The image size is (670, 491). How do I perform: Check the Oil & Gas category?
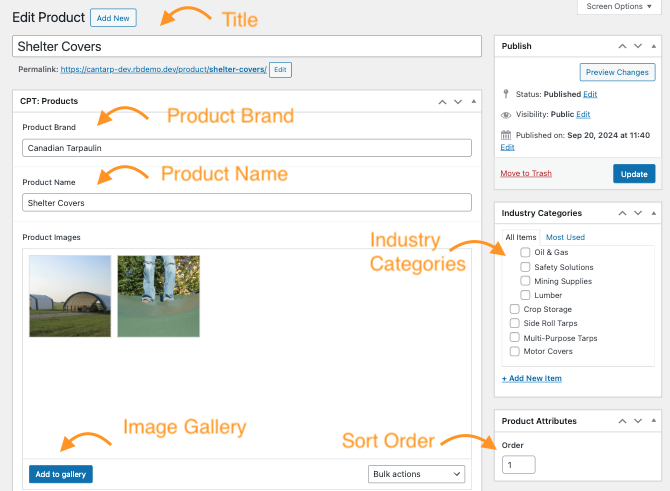(x=526, y=253)
